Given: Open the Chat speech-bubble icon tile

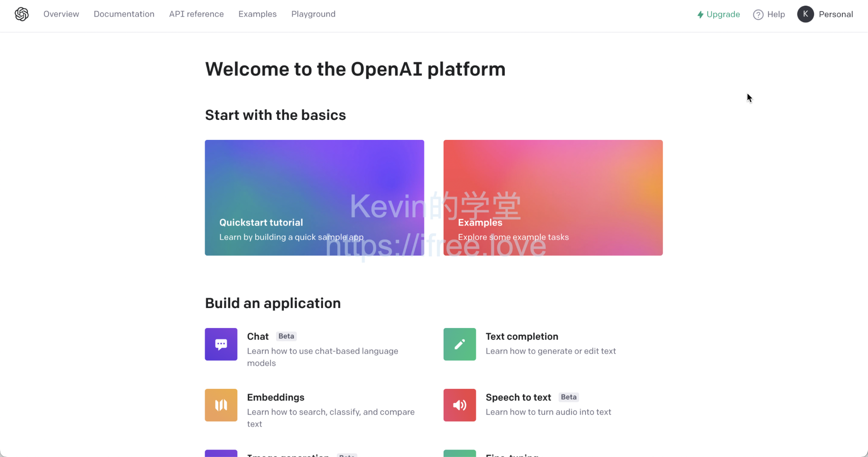Looking at the screenshot, I should (221, 344).
